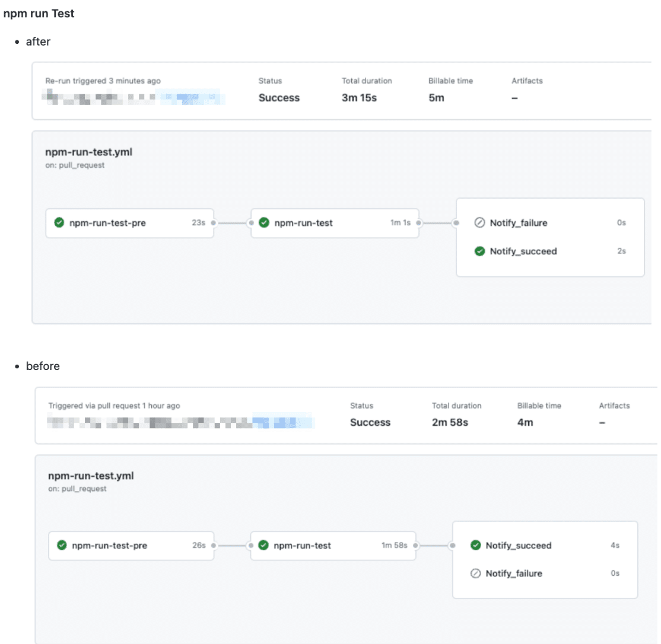Click the Success status text of after run

[279, 98]
